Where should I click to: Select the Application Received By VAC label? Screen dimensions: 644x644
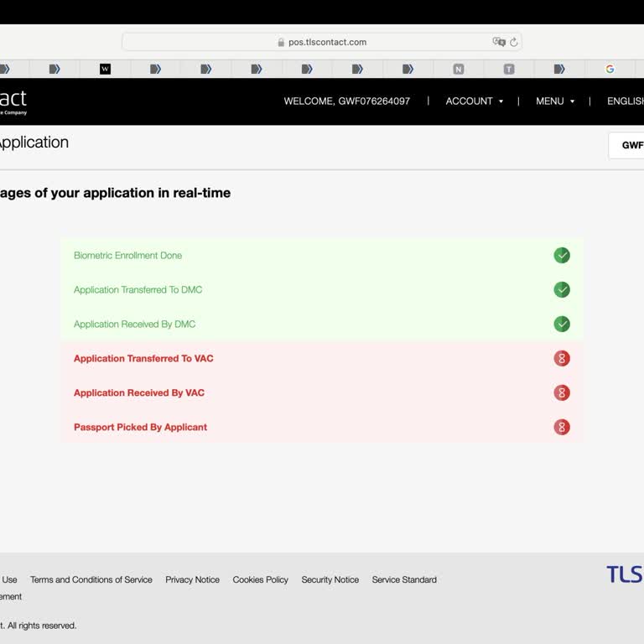tap(139, 392)
